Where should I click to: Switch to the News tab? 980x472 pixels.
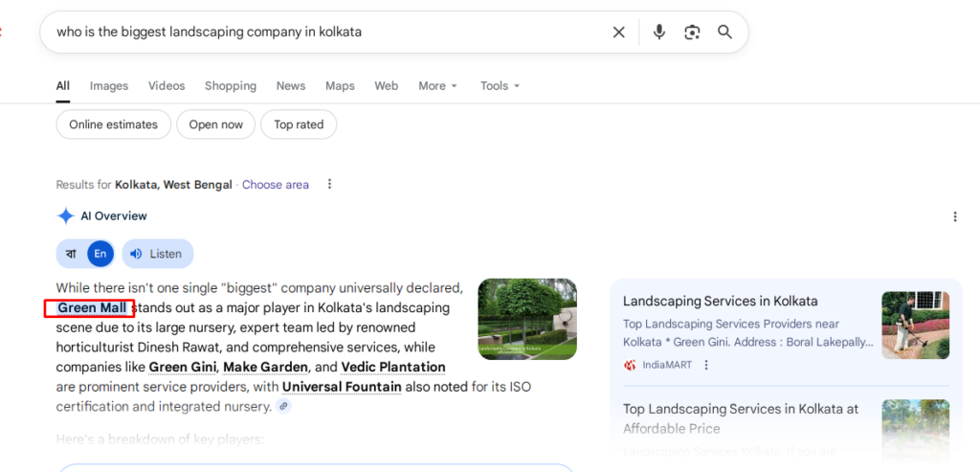pyautogui.click(x=291, y=85)
